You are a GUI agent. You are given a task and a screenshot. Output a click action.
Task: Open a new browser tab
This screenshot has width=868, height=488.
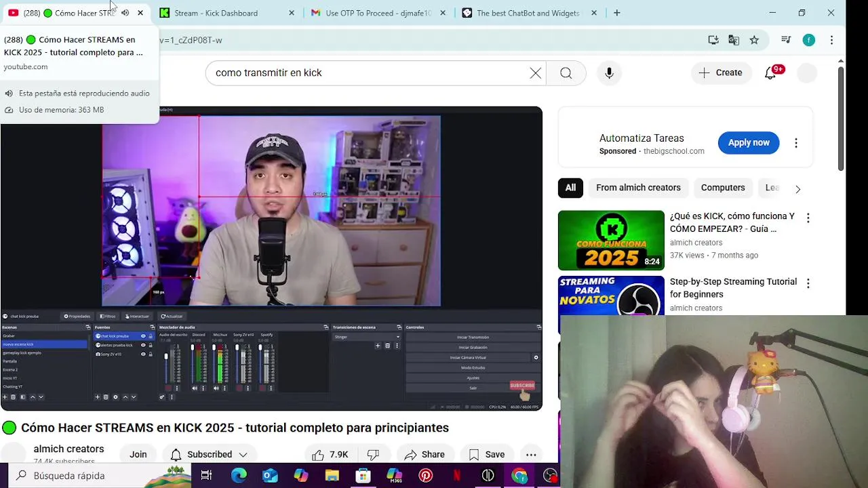pos(616,13)
